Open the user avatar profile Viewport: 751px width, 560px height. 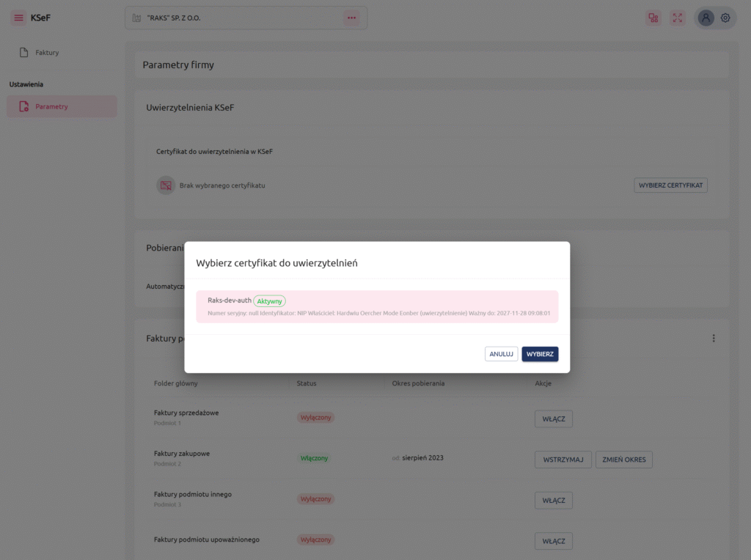(x=706, y=18)
